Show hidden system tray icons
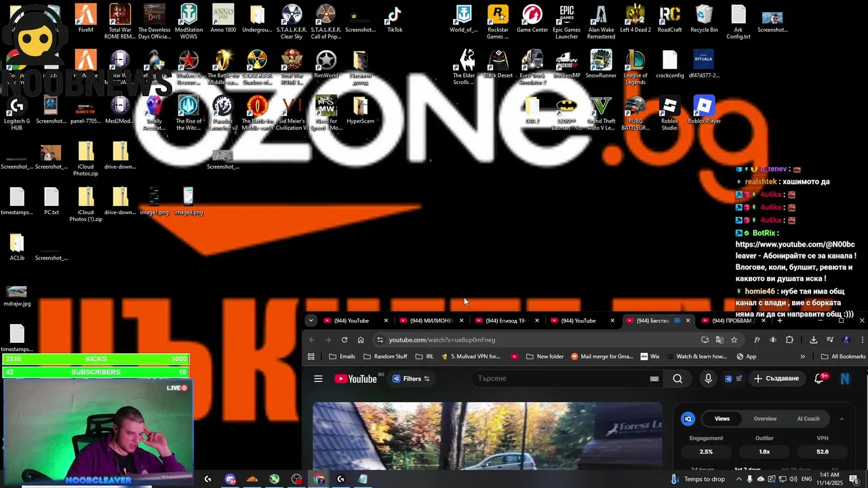The width and height of the screenshot is (868, 488). tap(739, 479)
